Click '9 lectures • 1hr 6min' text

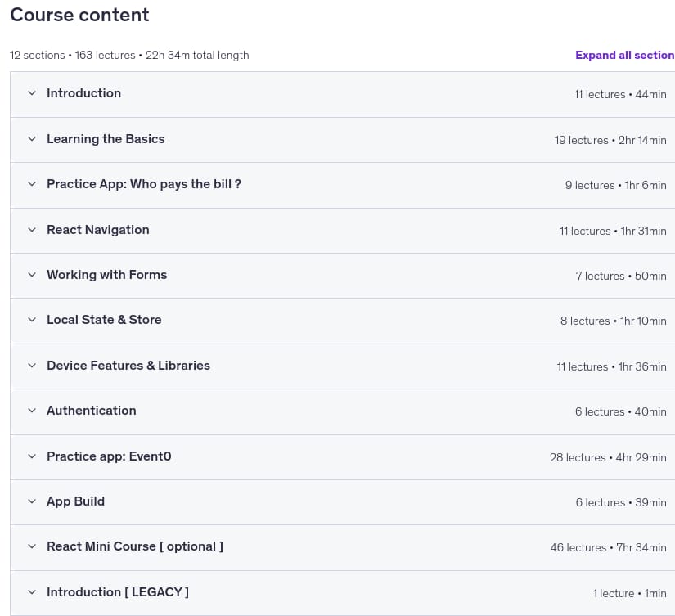coord(616,185)
